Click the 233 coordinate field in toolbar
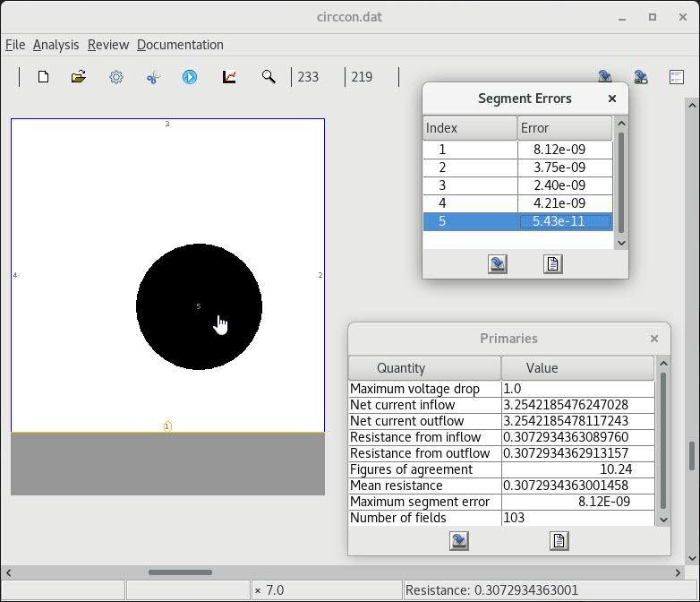Viewport: 700px width, 602px height. pos(309,77)
